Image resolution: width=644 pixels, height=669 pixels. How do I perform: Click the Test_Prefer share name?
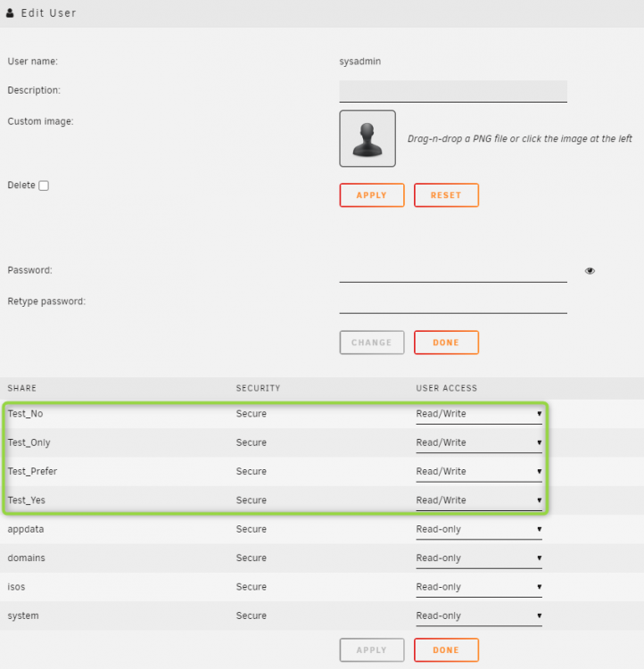(32, 472)
